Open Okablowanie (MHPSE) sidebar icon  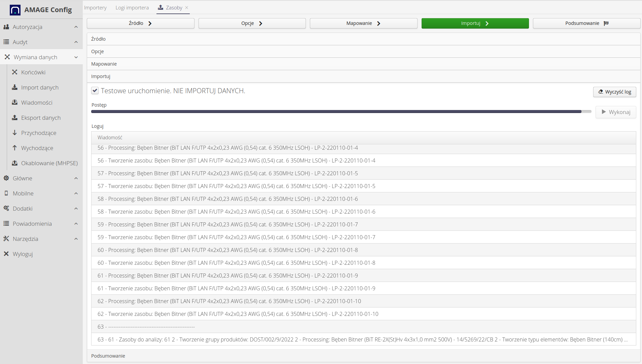coord(15,163)
